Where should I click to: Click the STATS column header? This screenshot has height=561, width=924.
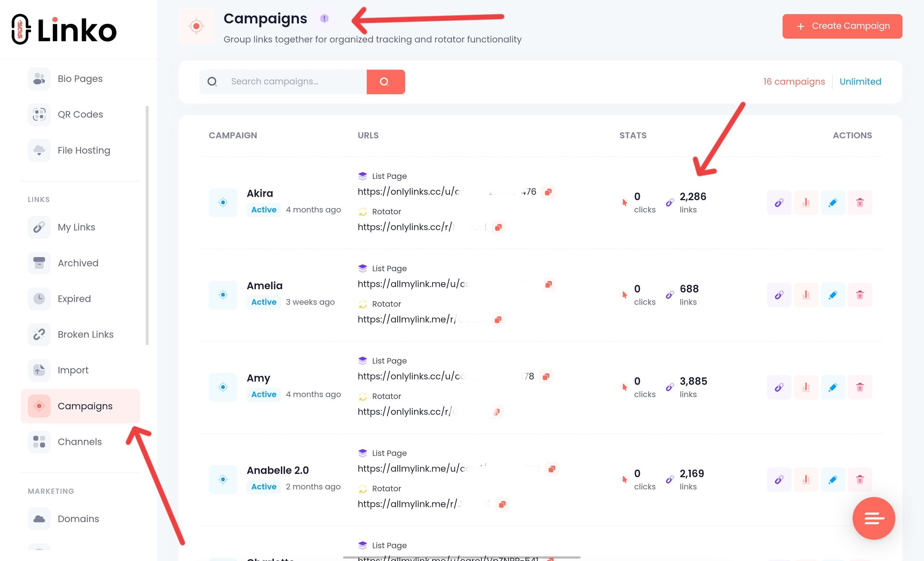[x=633, y=135]
